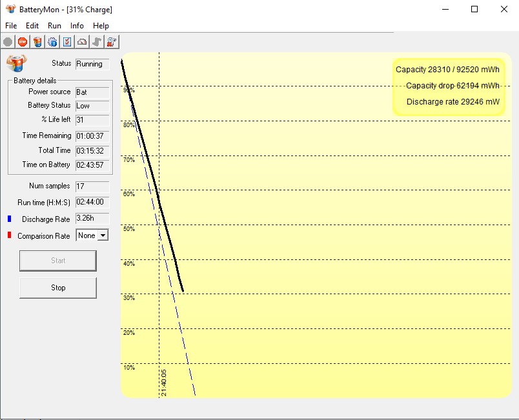
Task: Click the muscular battery logo icon
Action: [15, 63]
